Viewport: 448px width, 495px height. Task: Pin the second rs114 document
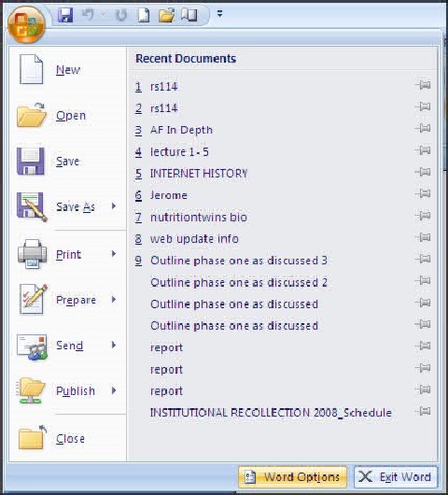(x=423, y=106)
